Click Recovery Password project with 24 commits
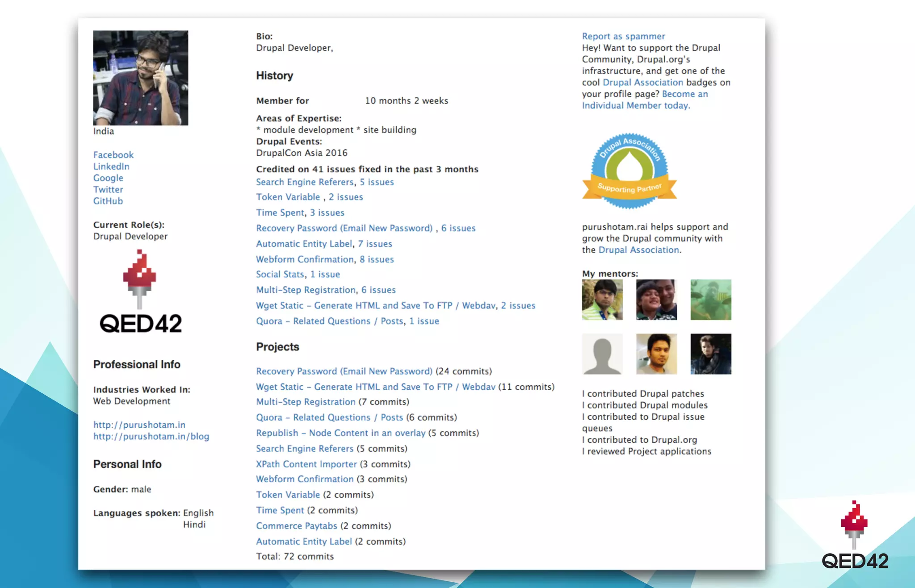 click(x=344, y=371)
